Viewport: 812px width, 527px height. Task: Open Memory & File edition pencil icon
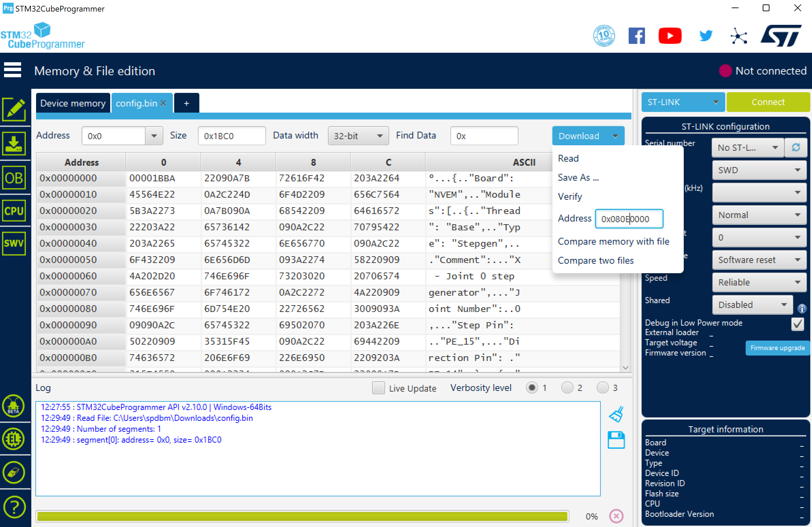[x=14, y=110]
